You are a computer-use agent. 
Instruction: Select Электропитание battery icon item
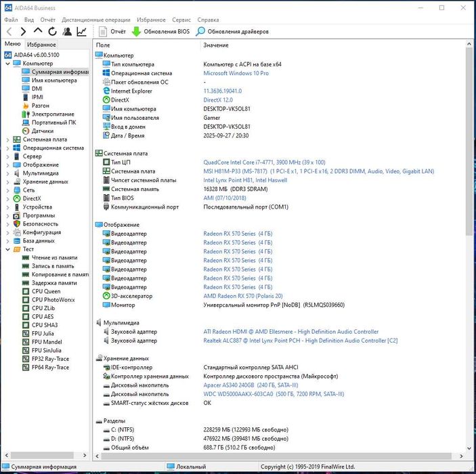26,114
